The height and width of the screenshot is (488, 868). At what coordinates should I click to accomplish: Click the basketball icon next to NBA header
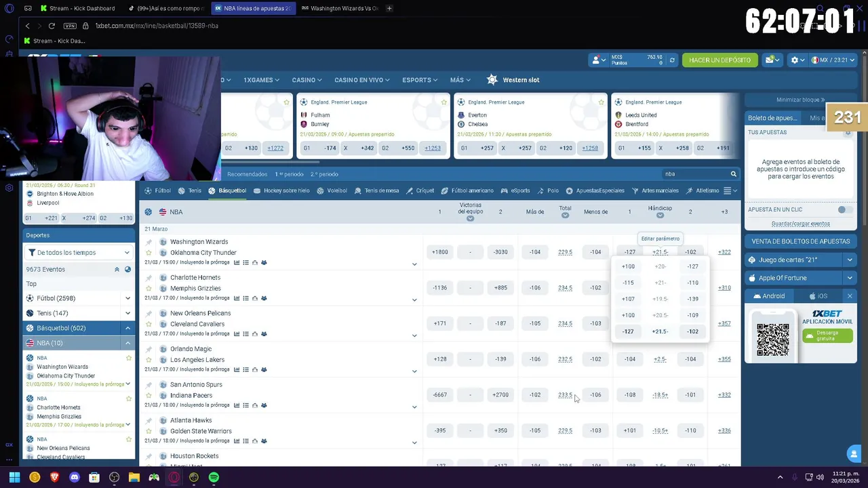148,212
